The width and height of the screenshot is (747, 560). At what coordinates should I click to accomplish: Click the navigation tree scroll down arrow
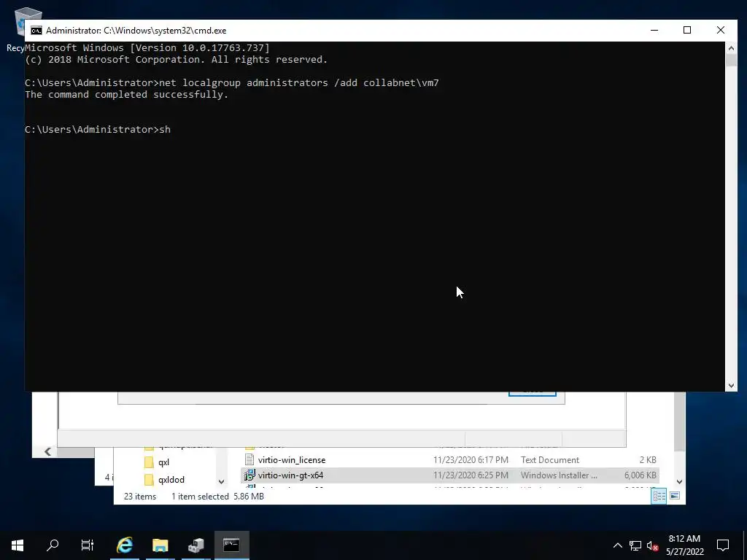click(x=221, y=481)
